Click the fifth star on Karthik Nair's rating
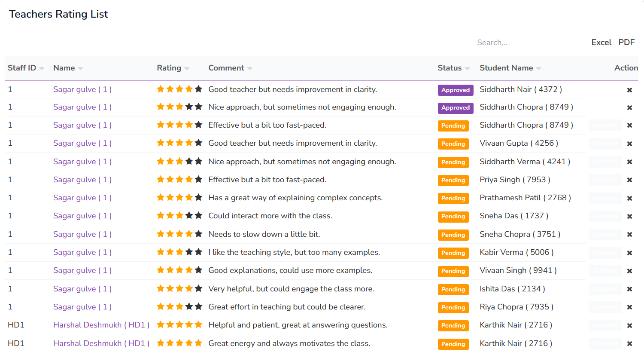This screenshot has width=644, height=352. click(x=198, y=324)
